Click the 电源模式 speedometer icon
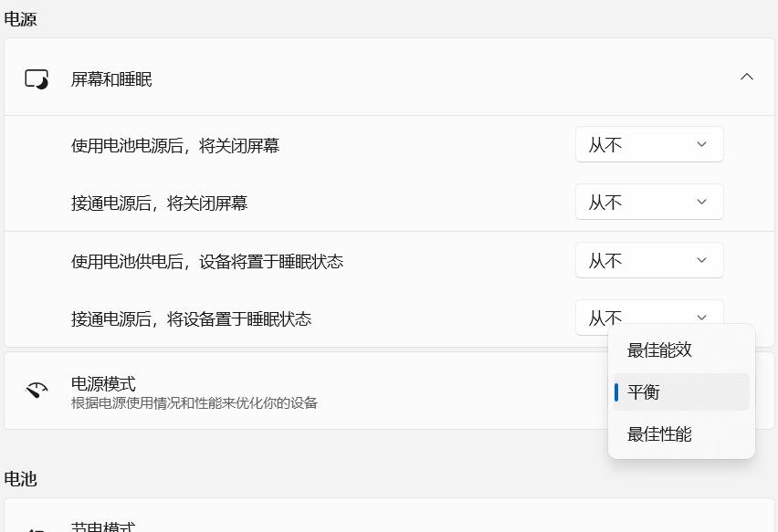This screenshot has width=778, height=532. pyautogui.click(x=37, y=391)
